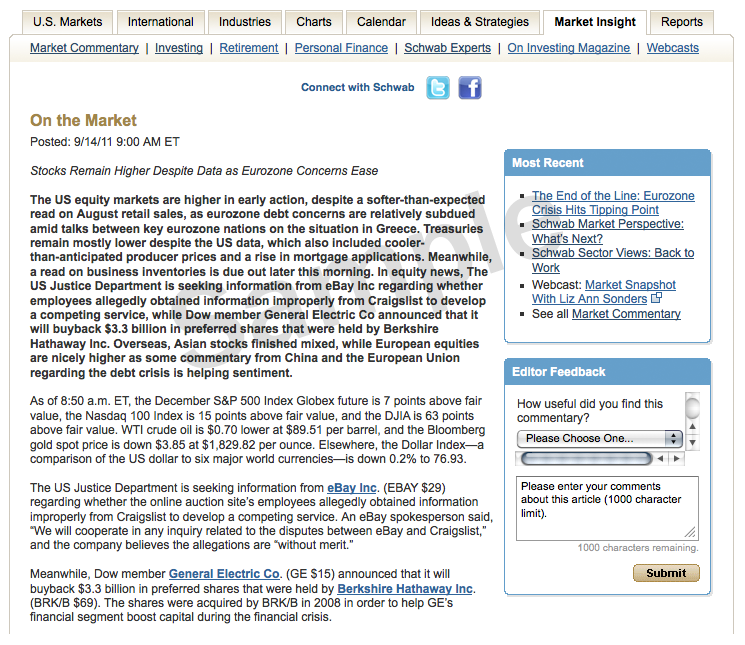This screenshot has height=645, width=745.
Task: Open the Webcasts link
Action: coord(673,48)
